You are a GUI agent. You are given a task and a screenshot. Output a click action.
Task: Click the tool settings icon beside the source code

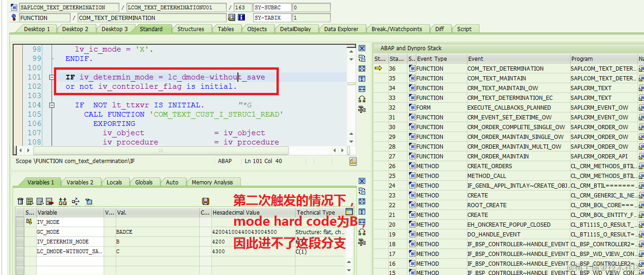point(362,109)
